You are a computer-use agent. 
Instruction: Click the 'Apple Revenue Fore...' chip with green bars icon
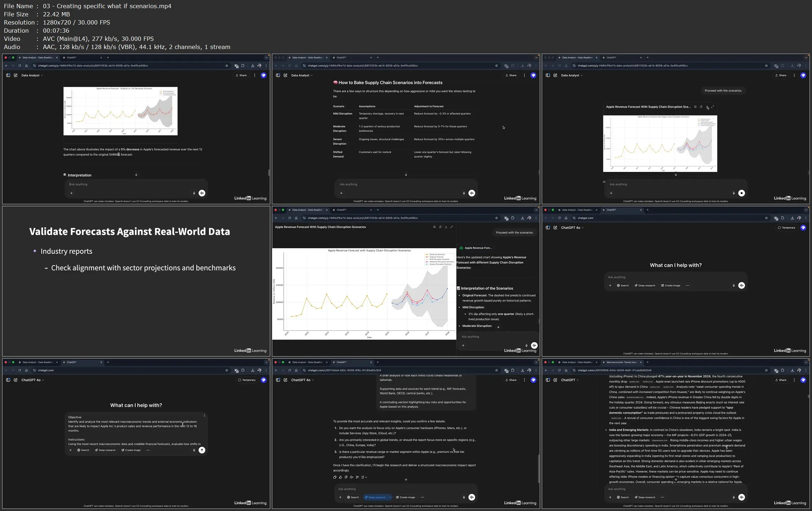tap(476, 248)
